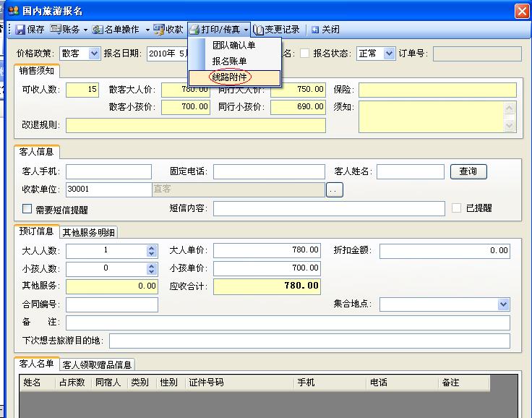532x418 pixels.
Task: Click the 收款单位 code field
Action: coord(109,189)
